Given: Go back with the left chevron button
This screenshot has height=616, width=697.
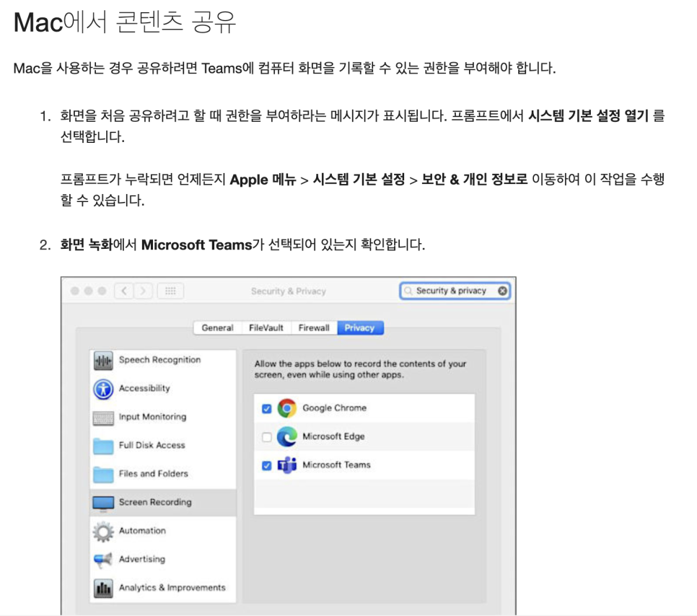Looking at the screenshot, I should click(124, 291).
